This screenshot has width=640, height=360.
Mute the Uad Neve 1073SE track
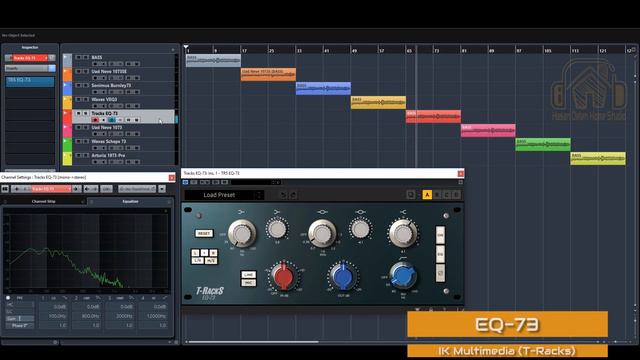(x=78, y=71)
